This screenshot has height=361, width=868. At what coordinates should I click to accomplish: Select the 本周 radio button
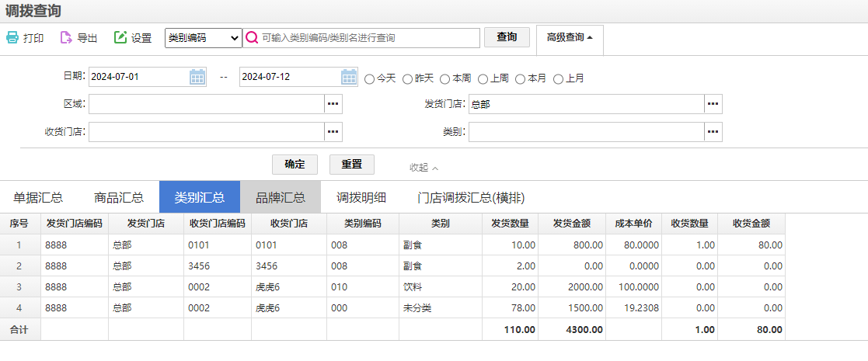pyautogui.click(x=445, y=79)
